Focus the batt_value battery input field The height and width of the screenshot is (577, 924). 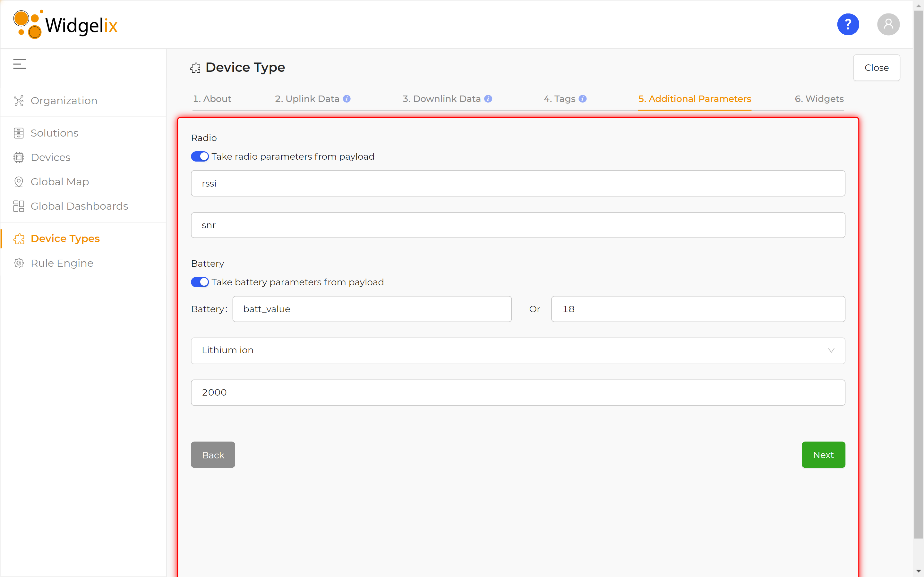(372, 309)
